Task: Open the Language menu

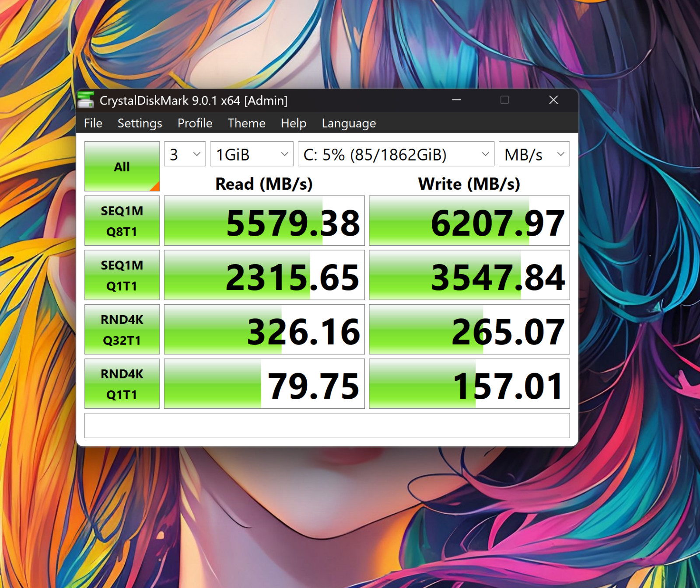Action: point(349,123)
